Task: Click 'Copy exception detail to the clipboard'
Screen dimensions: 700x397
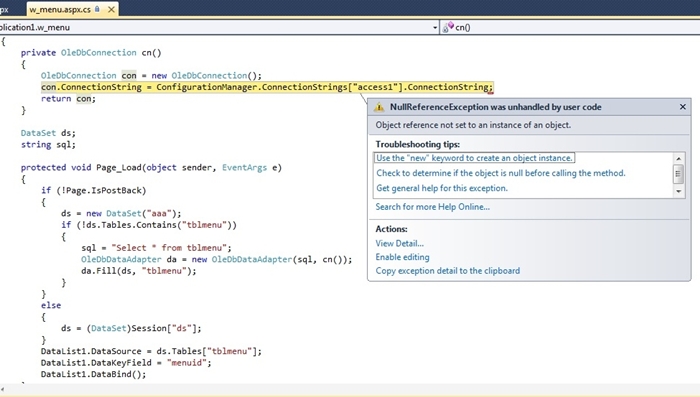Action: pos(448,271)
